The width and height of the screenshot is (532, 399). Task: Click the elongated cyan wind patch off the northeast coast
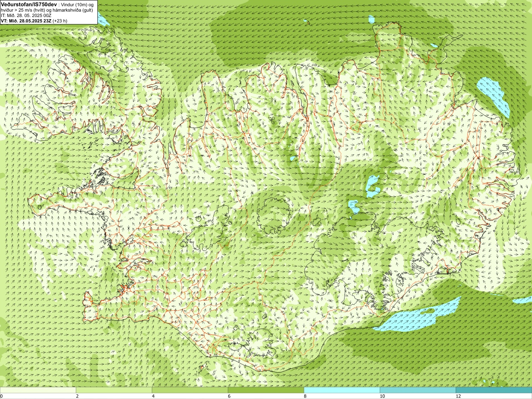tap(493, 96)
